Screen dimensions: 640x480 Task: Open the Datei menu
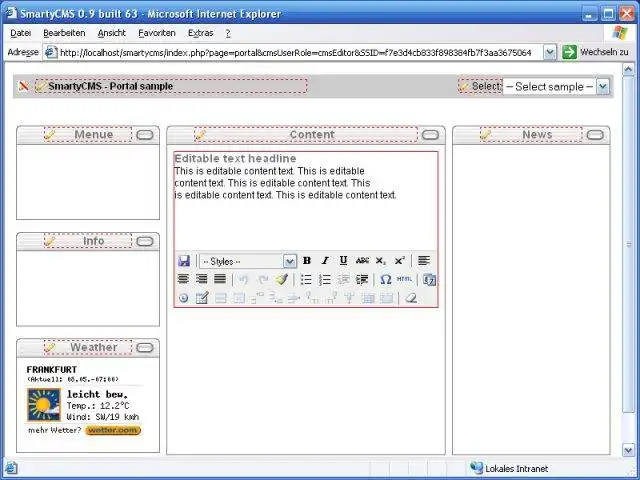[x=20, y=33]
